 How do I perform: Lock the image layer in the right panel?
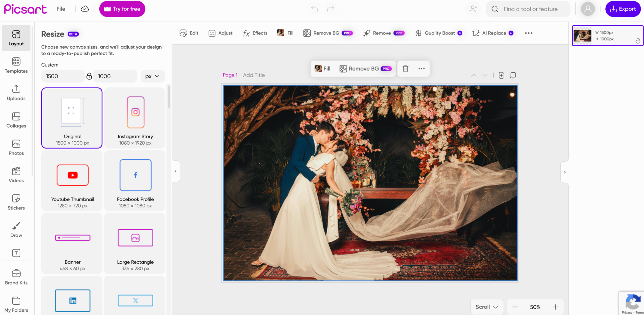(x=638, y=41)
